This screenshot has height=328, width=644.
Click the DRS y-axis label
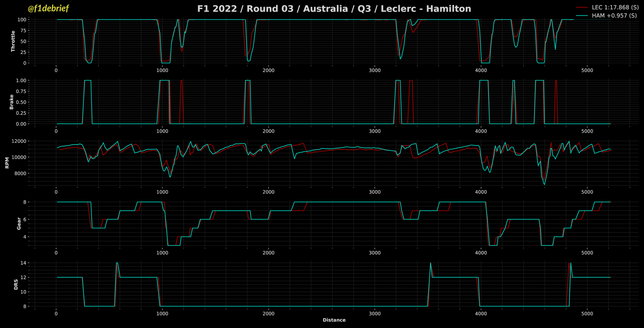(x=16, y=284)
